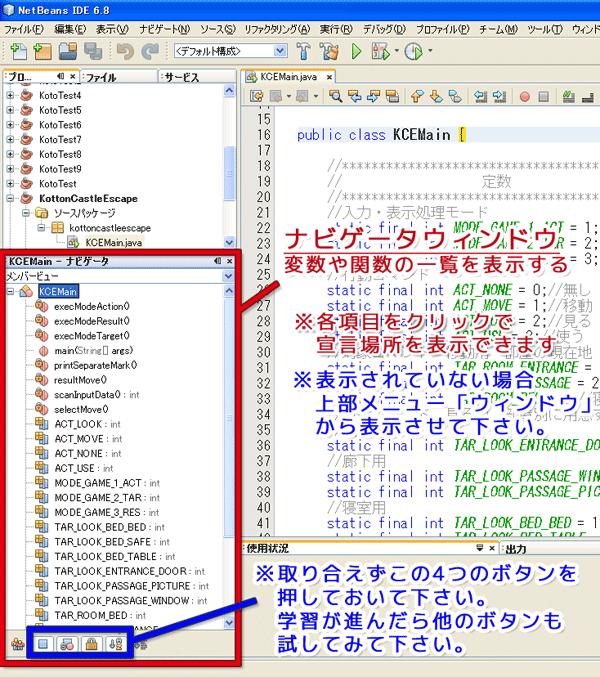Viewport: 600px width, 677px height.
Task: Click the Save All toolbar icon
Action: (x=94, y=50)
